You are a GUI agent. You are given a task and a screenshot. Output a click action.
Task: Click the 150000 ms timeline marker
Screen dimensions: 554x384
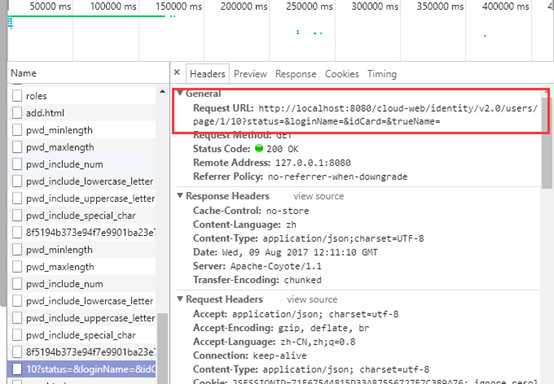(x=179, y=6)
